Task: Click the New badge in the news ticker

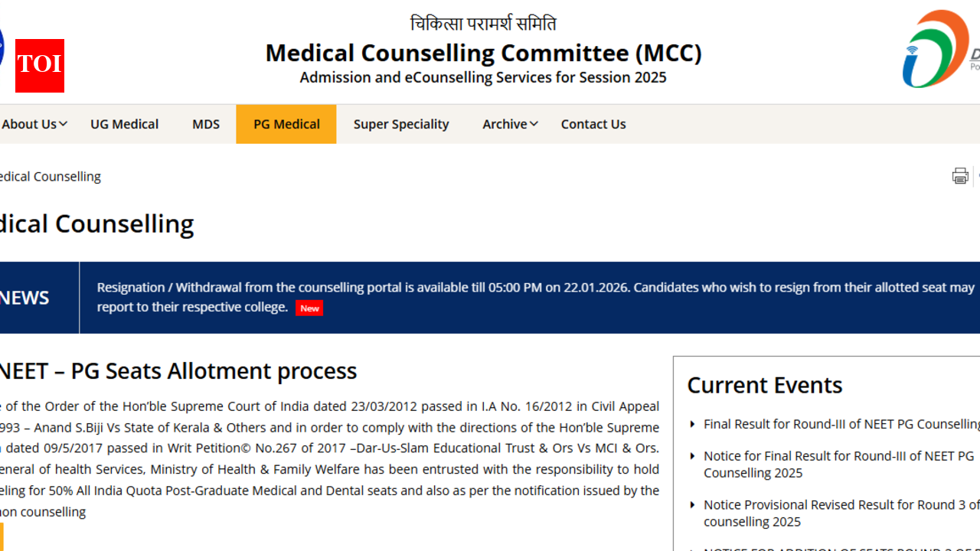Action: (x=309, y=308)
